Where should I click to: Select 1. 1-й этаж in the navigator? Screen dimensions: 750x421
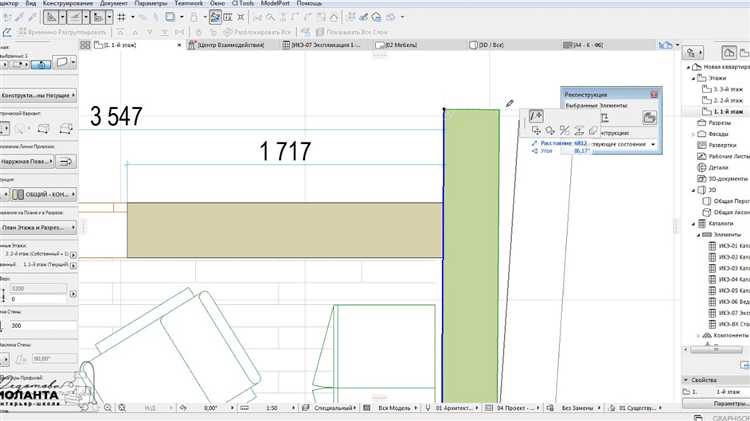pos(722,111)
